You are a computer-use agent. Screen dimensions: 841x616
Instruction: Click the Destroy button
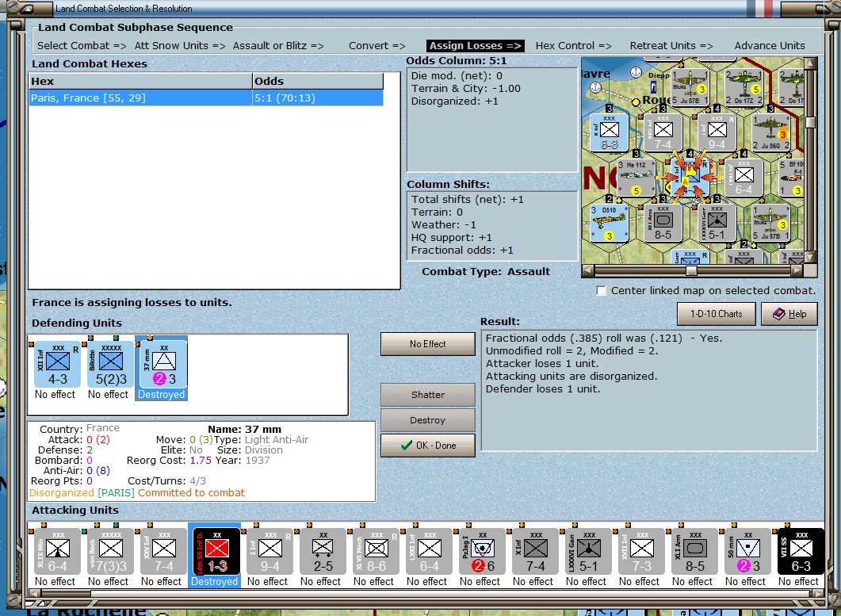pos(427,420)
